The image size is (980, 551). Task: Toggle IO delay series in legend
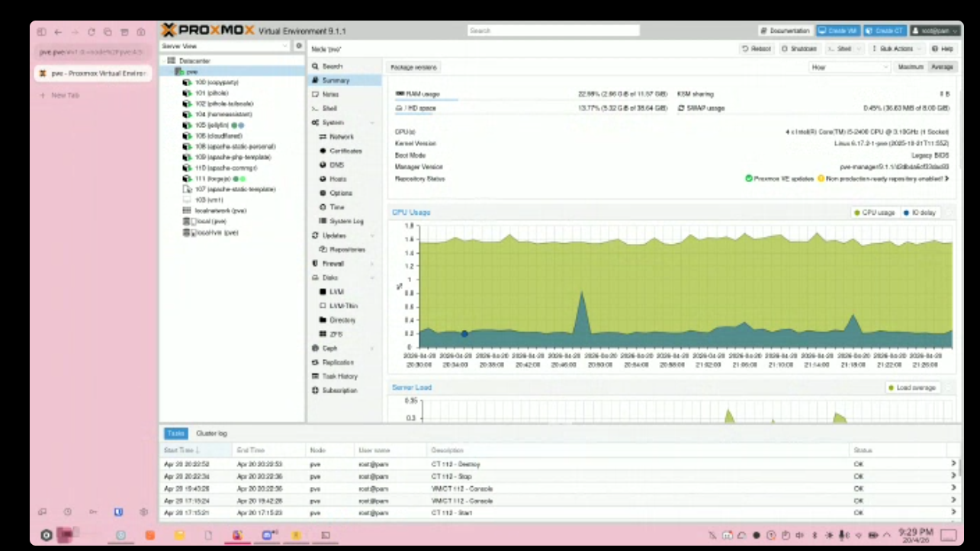pos(921,213)
